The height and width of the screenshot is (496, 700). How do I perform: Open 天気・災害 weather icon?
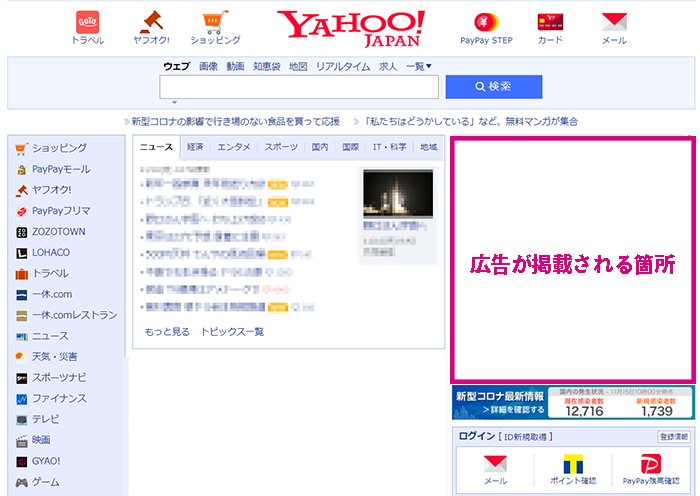(x=21, y=357)
